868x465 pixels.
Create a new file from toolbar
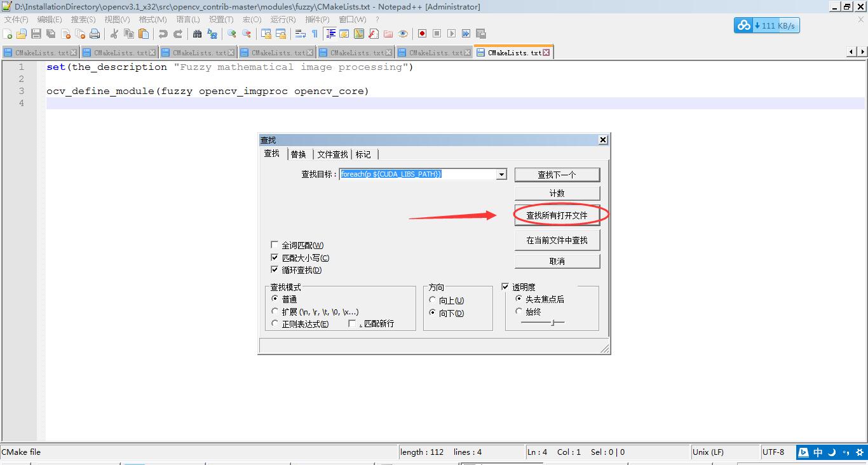tap(7, 34)
